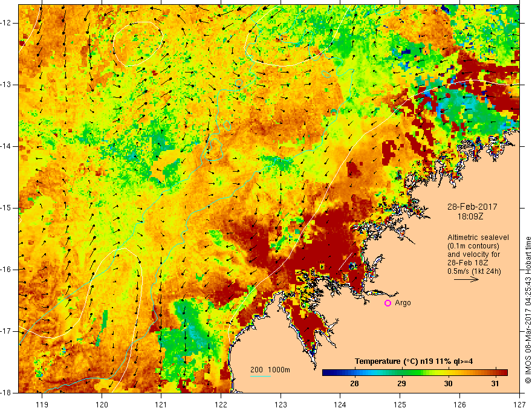Click longitude label '126'

(459, 404)
